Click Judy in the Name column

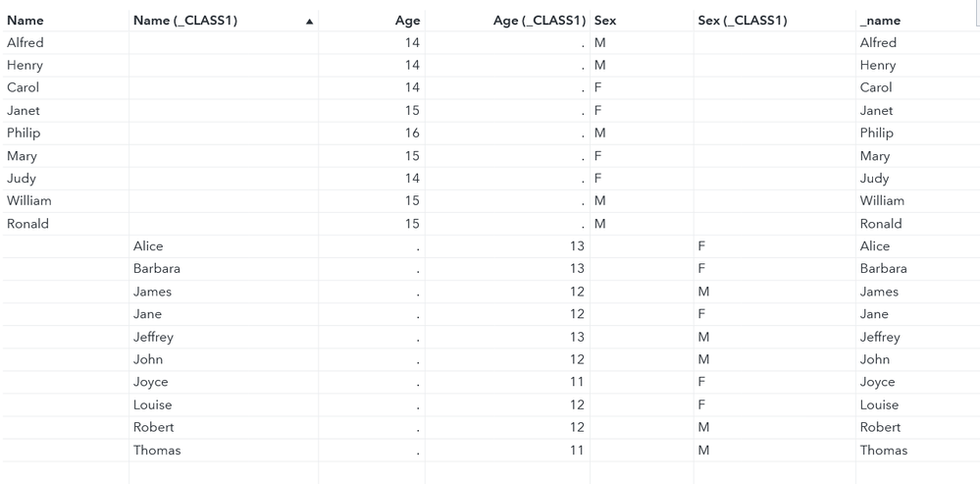pyautogui.click(x=22, y=179)
